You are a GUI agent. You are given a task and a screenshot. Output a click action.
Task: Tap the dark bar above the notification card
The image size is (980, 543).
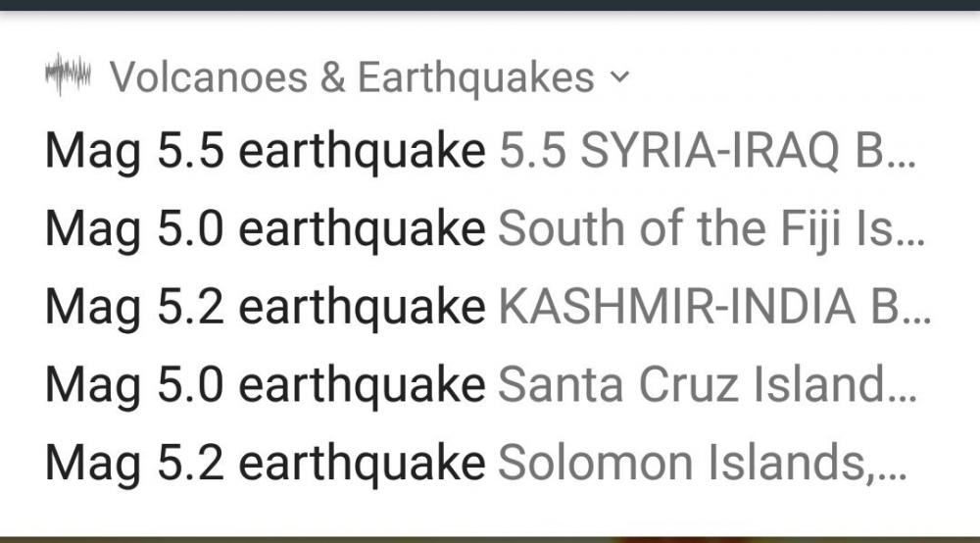point(490,4)
